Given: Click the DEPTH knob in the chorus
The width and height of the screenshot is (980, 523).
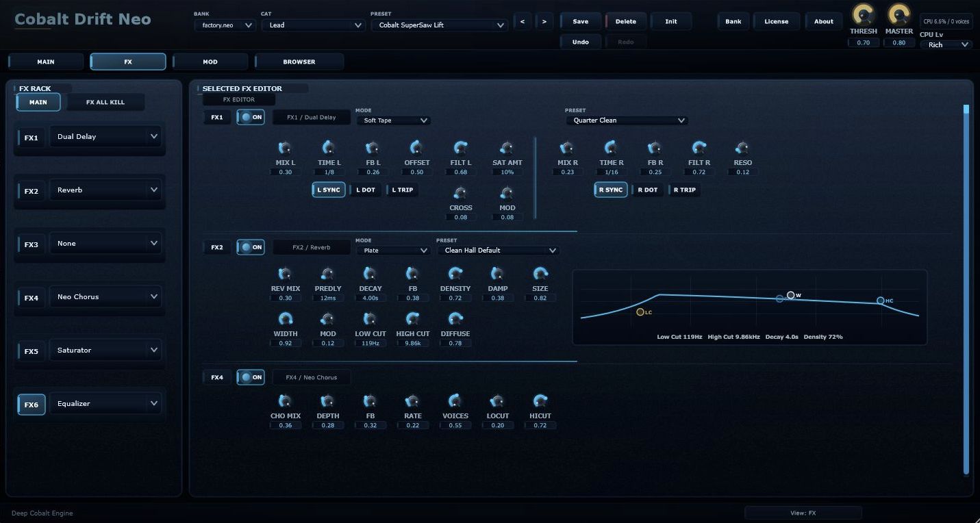Looking at the screenshot, I should 327,401.
